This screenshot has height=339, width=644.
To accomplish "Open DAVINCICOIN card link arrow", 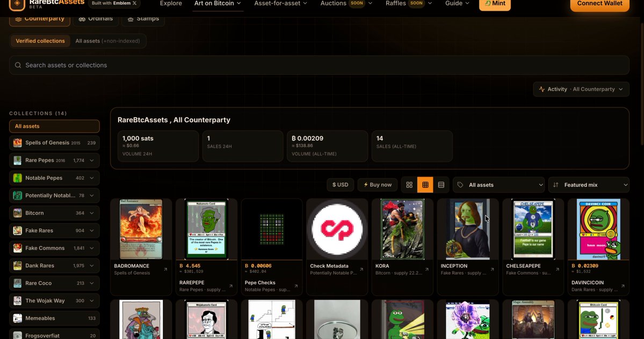I will point(623,286).
